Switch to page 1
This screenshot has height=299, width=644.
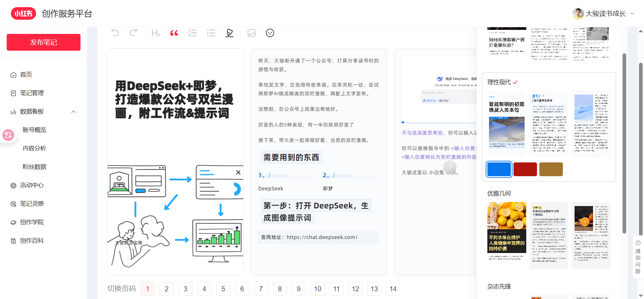[148, 289]
